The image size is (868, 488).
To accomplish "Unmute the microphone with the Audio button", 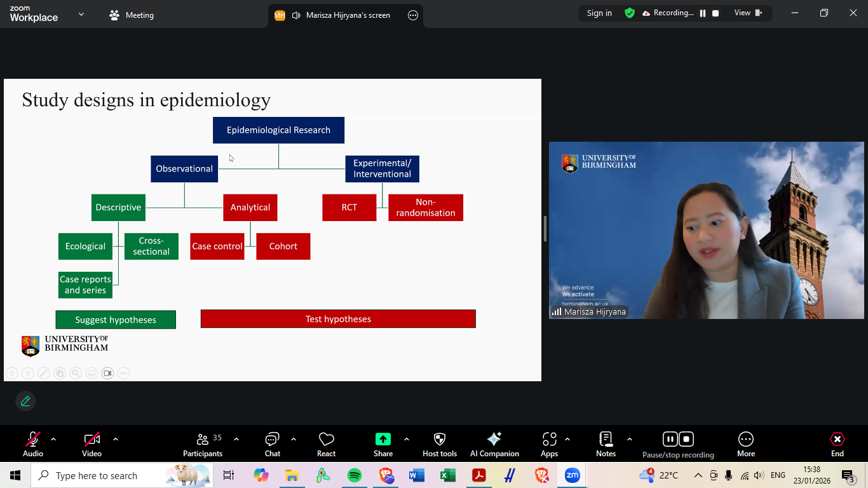I will [33, 444].
